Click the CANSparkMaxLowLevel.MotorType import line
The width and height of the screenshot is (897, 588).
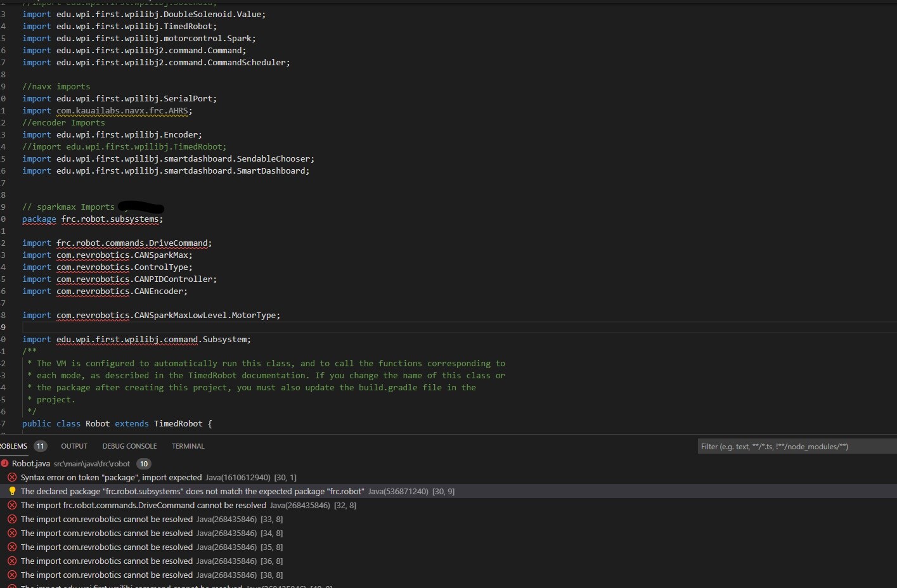[151, 315]
